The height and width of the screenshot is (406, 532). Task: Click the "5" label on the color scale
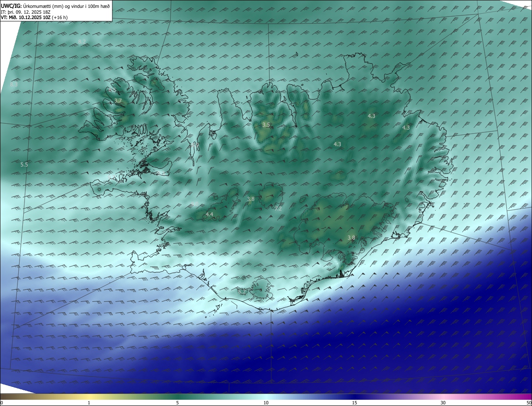(177, 403)
